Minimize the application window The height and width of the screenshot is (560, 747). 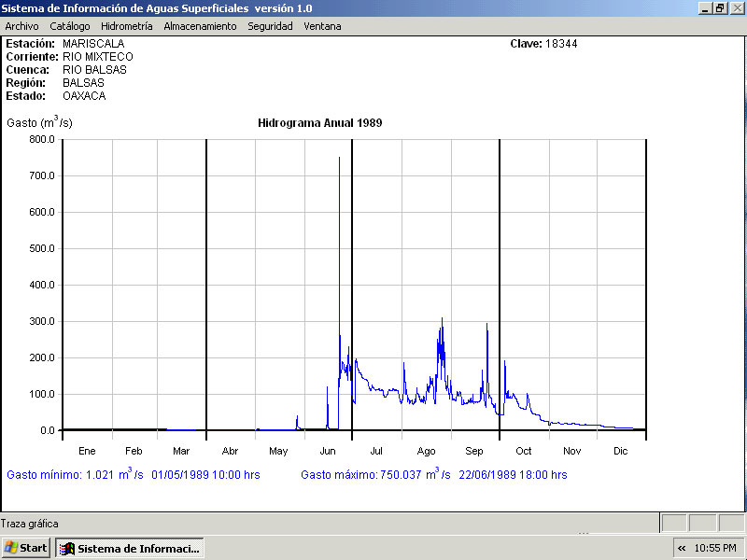click(704, 8)
